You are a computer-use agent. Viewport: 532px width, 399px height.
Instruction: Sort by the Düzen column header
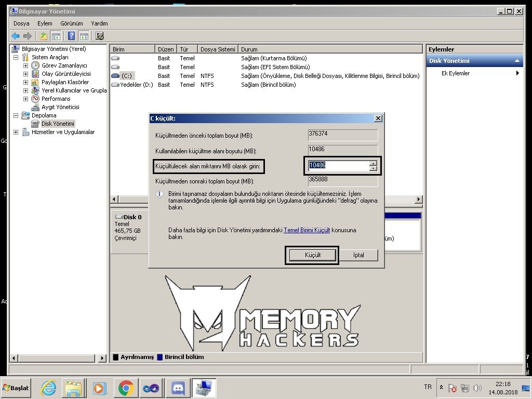[166, 49]
